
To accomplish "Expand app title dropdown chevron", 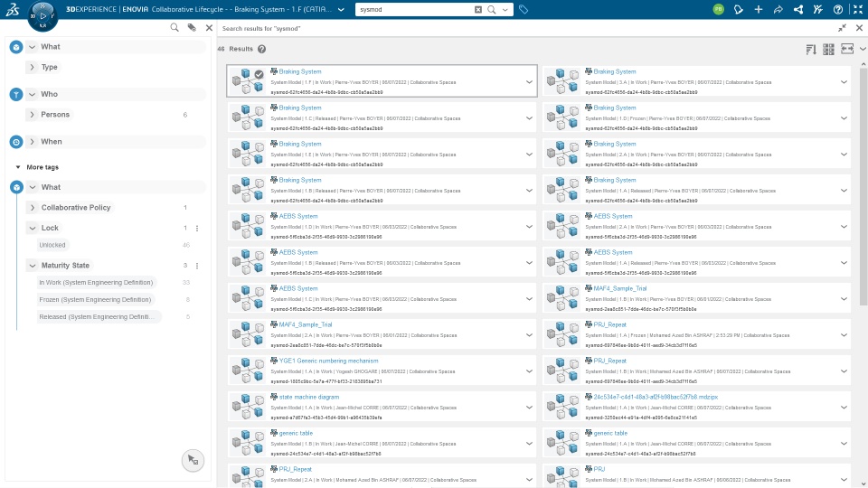I will point(341,9).
